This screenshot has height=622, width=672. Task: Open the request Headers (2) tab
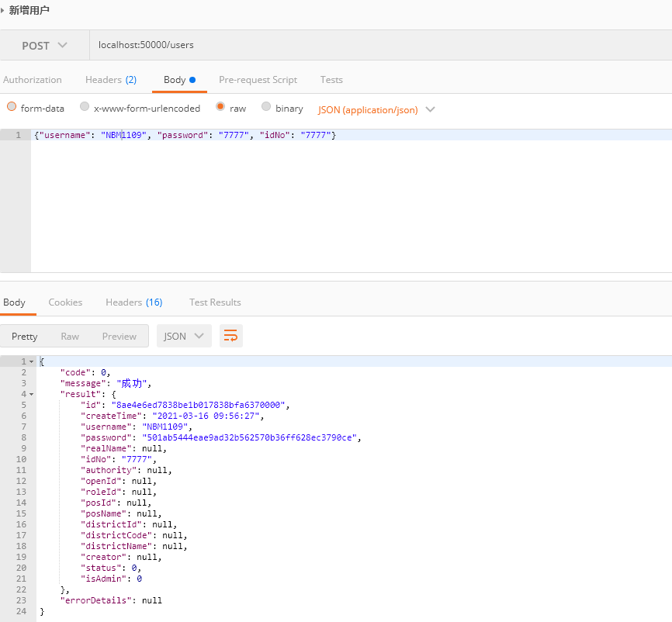tap(111, 80)
